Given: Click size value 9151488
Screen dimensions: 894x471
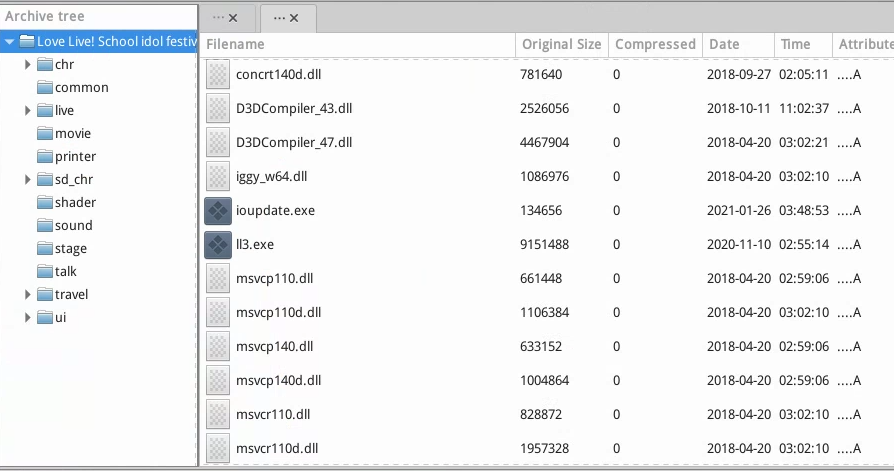Looking at the screenshot, I should pos(544,245).
